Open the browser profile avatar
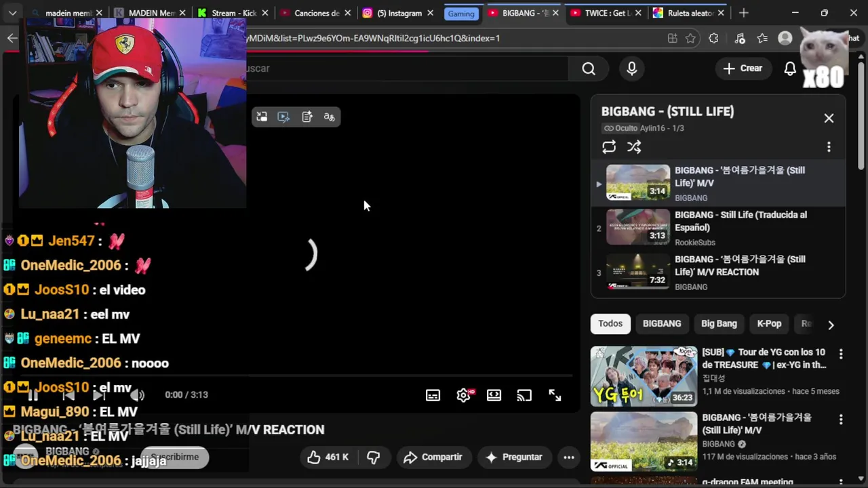Screen dimensions: 868x488 tap(785, 39)
